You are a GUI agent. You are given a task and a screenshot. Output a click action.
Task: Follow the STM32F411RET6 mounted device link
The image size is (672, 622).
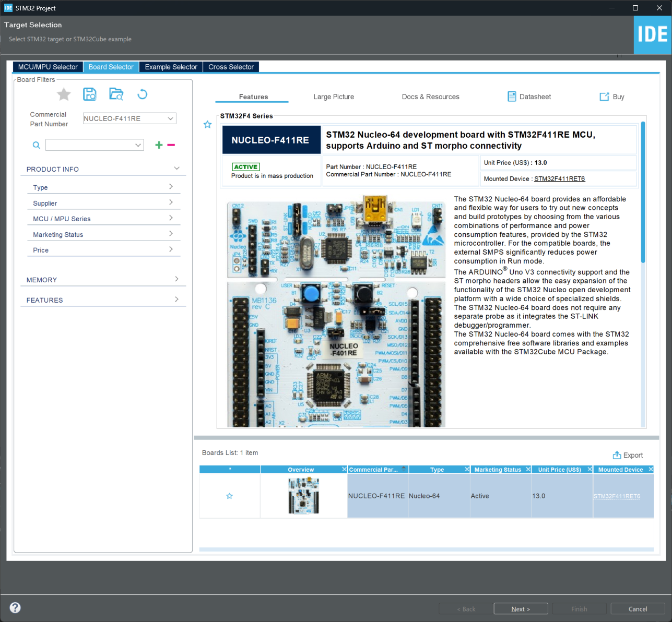[559, 178]
